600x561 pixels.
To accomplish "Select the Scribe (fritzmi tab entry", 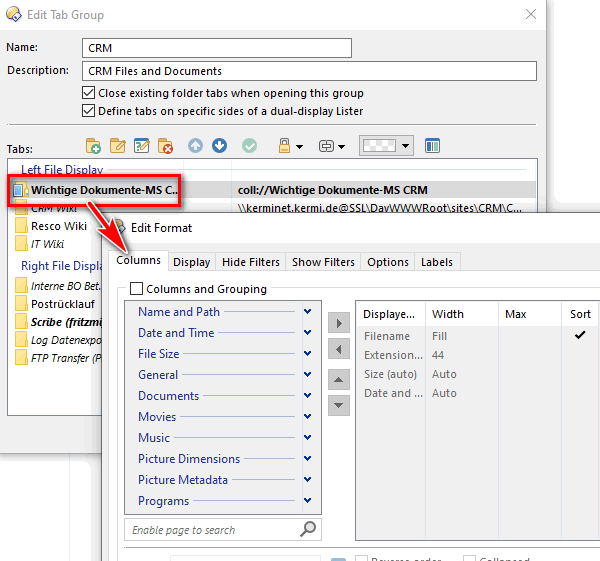I will coord(66,322).
